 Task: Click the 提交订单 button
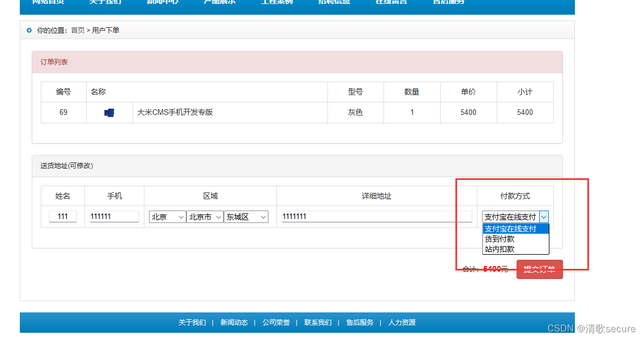(539, 269)
